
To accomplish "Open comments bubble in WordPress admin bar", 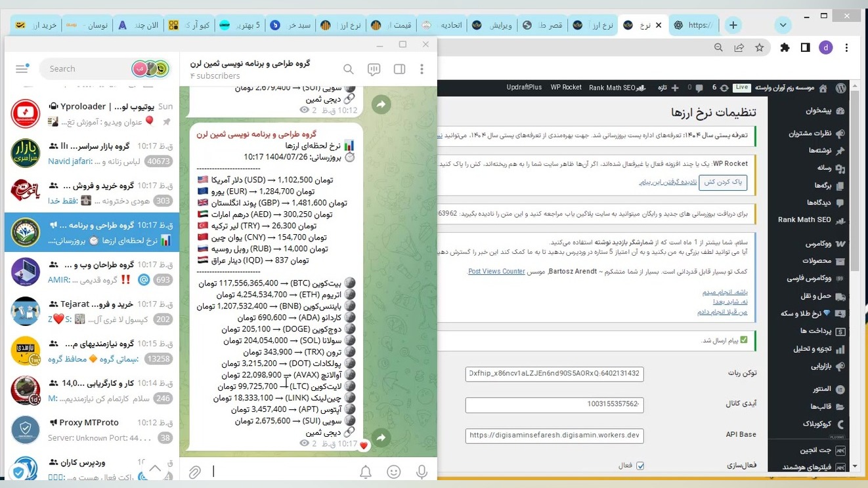I will [695, 88].
